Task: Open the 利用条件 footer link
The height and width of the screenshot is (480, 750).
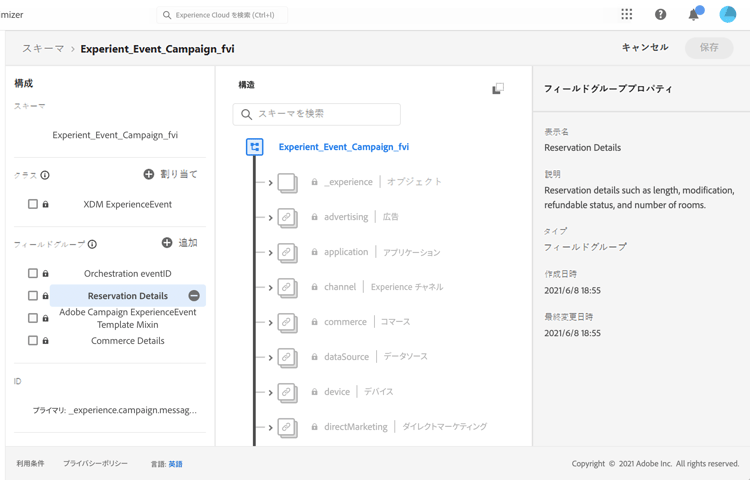Action: click(30, 463)
